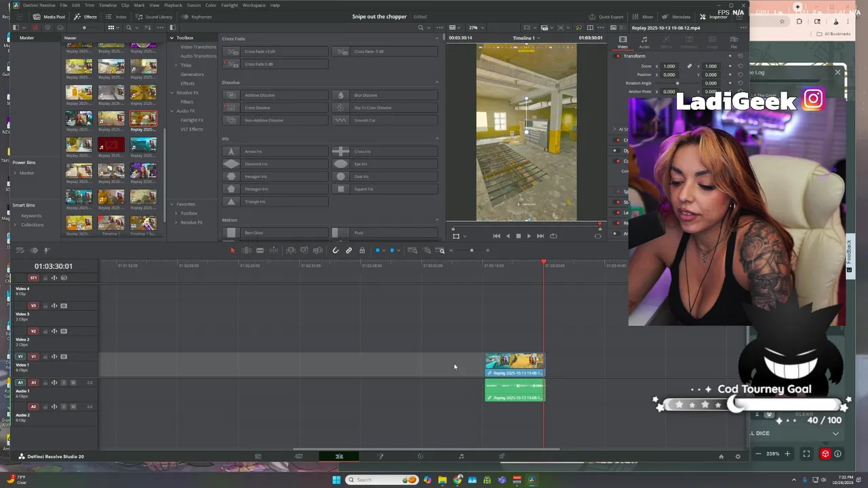The image size is (868, 488).
Task: Open the Fairlight page music-note icon
Action: [x=461, y=456]
